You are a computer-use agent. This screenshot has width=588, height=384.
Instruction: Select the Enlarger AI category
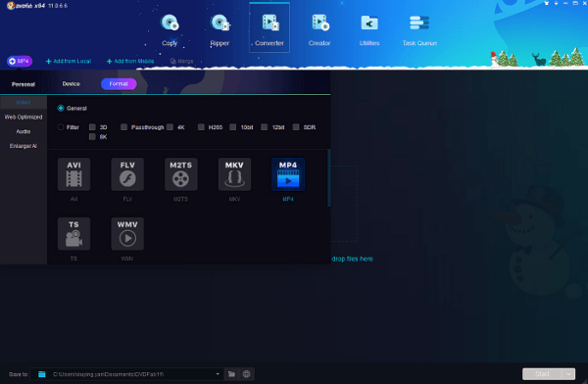tap(24, 146)
